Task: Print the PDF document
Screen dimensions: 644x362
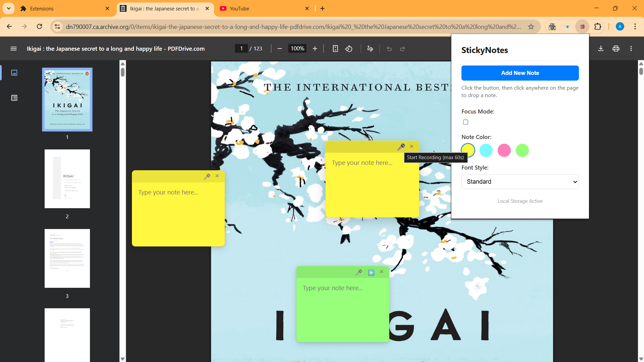Action: tap(616, 49)
